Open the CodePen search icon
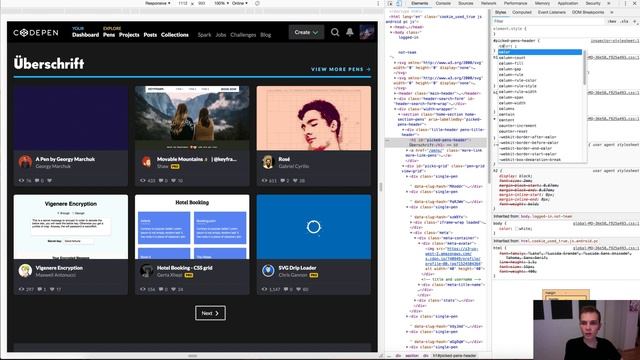Screen dimensions: 640x360 pyautogui.click(x=335, y=32)
